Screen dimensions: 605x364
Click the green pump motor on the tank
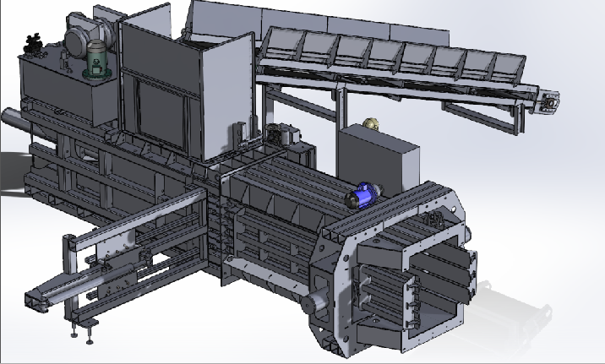tap(98, 59)
